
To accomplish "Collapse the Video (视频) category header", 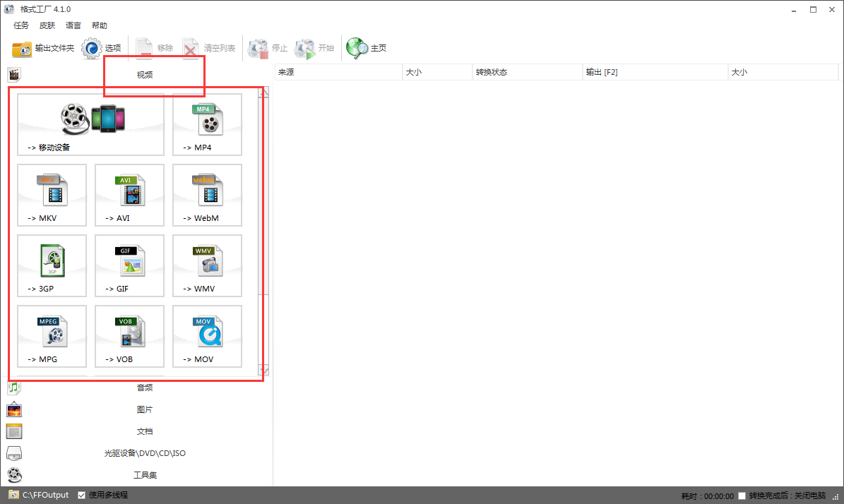I will click(x=145, y=75).
